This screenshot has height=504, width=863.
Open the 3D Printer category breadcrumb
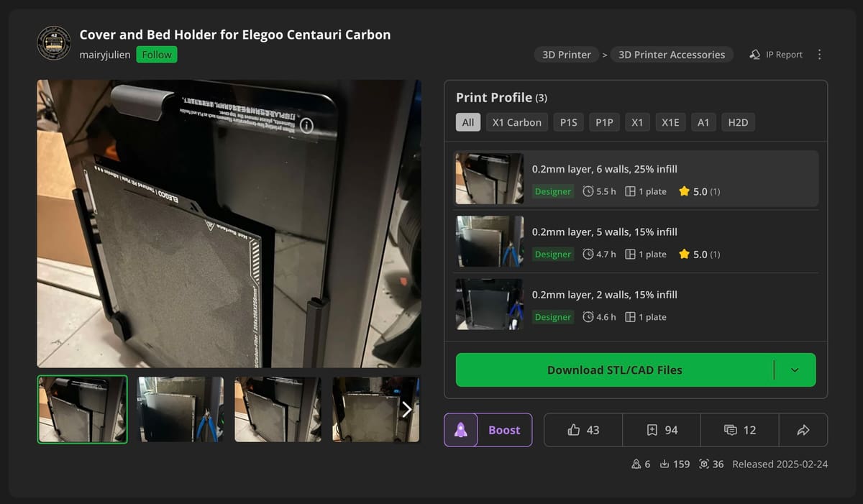[x=567, y=55]
